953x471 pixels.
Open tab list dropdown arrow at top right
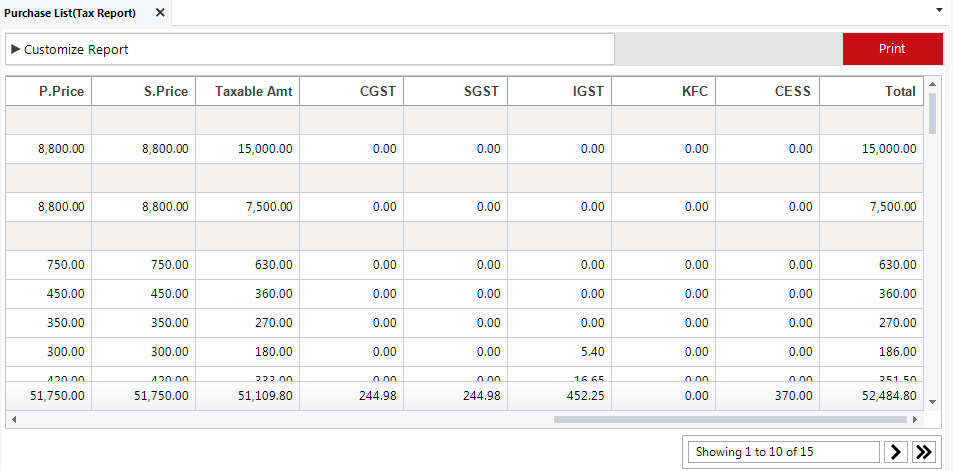(x=942, y=11)
